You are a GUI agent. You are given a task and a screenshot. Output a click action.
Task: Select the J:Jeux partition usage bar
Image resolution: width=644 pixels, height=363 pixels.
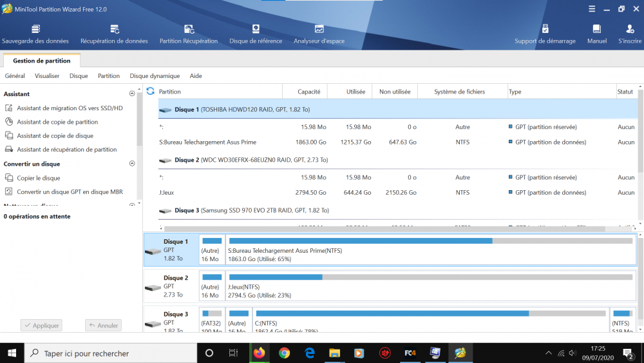pos(430,277)
